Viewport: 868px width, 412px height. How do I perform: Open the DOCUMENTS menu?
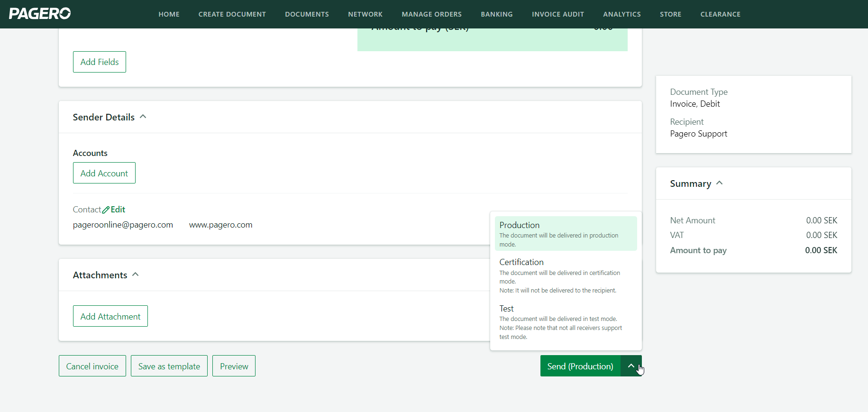307,14
